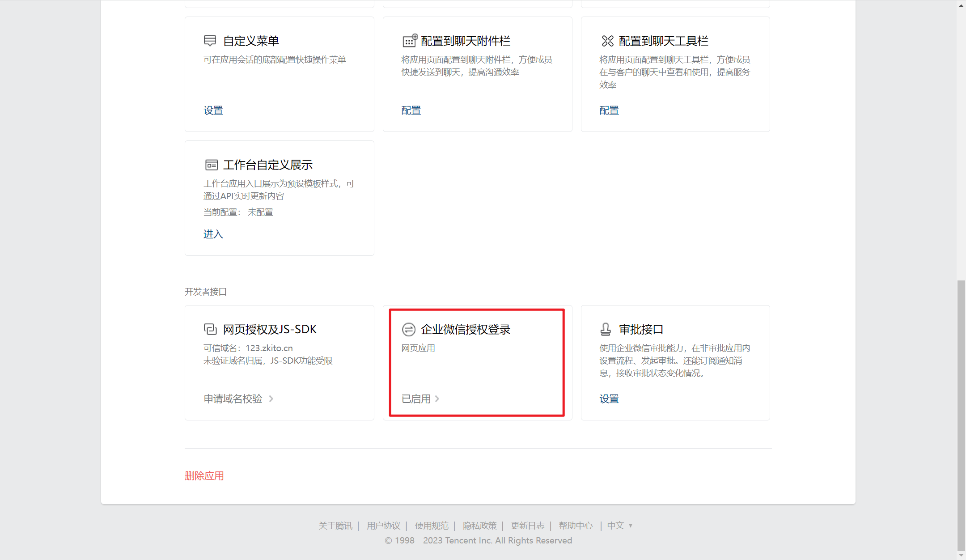
Task: Open 关于腾讯 footer link
Action: 335,525
